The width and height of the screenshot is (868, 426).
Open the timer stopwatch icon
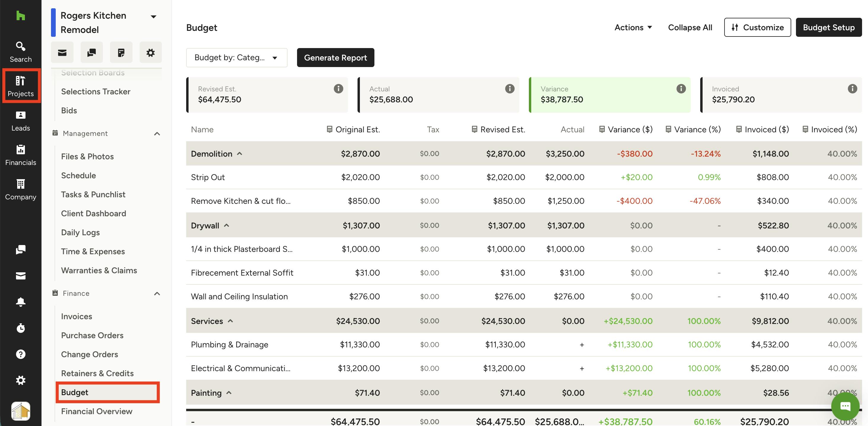point(20,328)
